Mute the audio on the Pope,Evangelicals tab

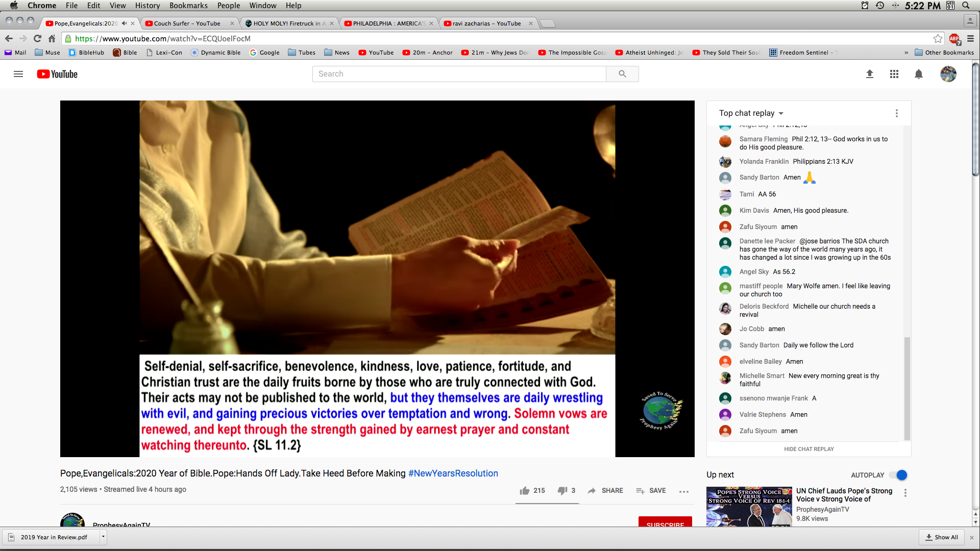pyautogui.click(x=124, y=23)
